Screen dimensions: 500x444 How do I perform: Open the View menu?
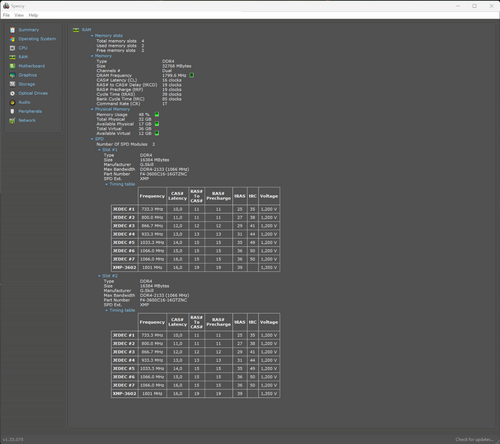[19, 15]
